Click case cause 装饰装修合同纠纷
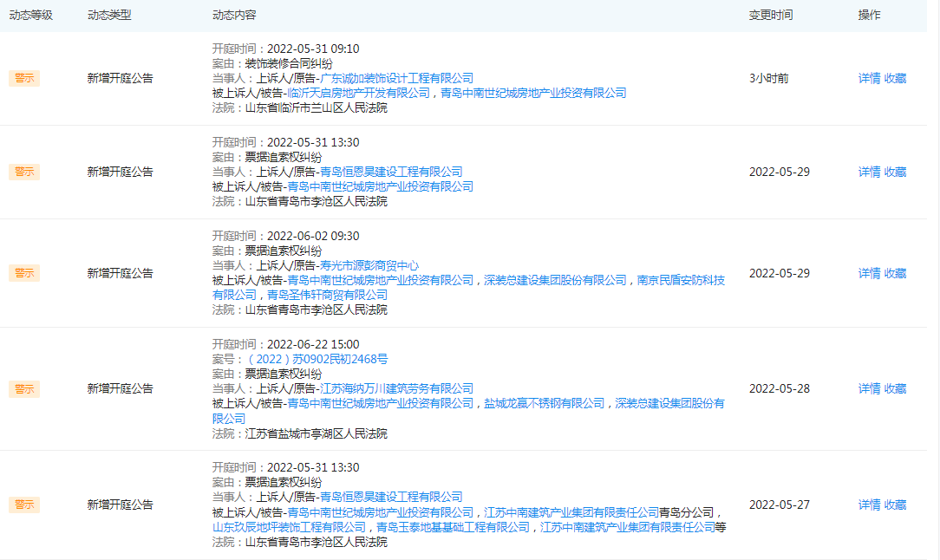The image size is (940, 560). click(289, 63)
